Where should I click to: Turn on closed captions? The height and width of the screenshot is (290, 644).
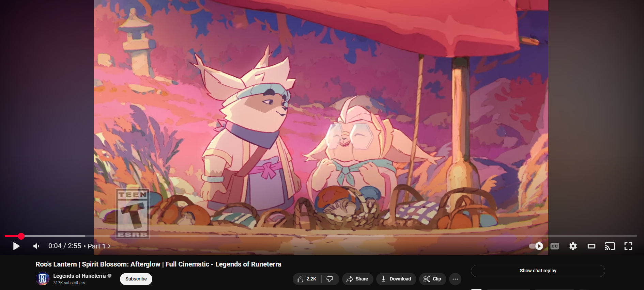click(555, 246)
